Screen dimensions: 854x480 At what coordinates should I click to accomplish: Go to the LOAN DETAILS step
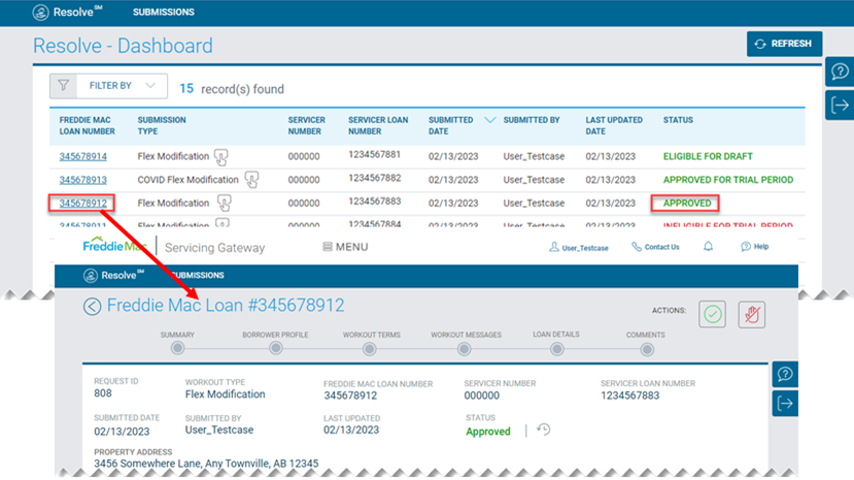tap(557, 349)
